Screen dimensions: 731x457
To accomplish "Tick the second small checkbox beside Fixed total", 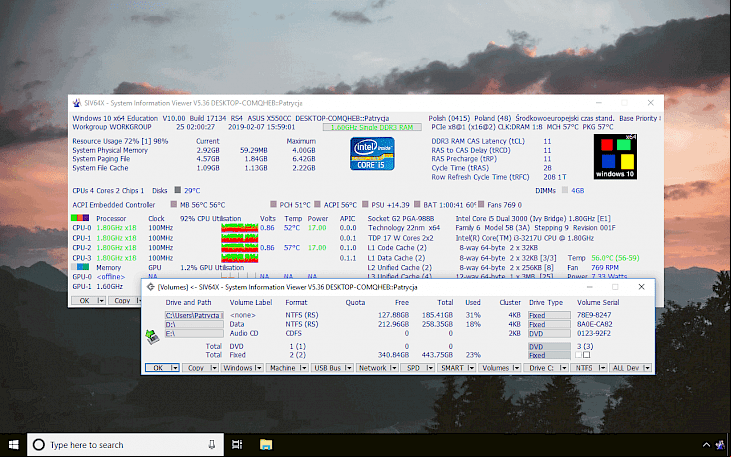I will point(586,355).
